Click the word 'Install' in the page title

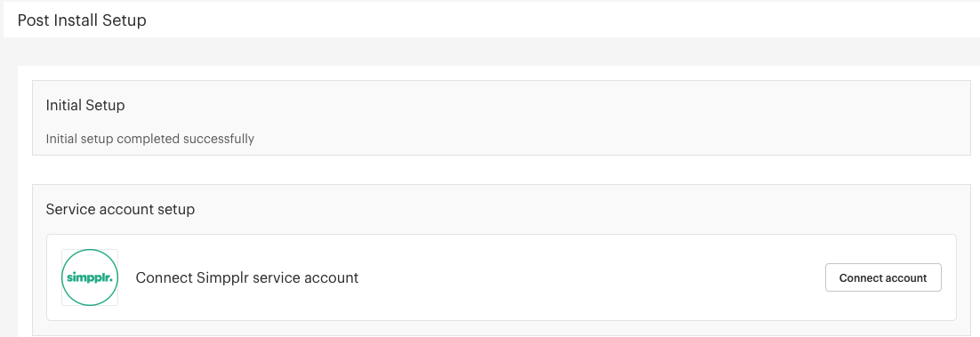click(x=76, y=20)
